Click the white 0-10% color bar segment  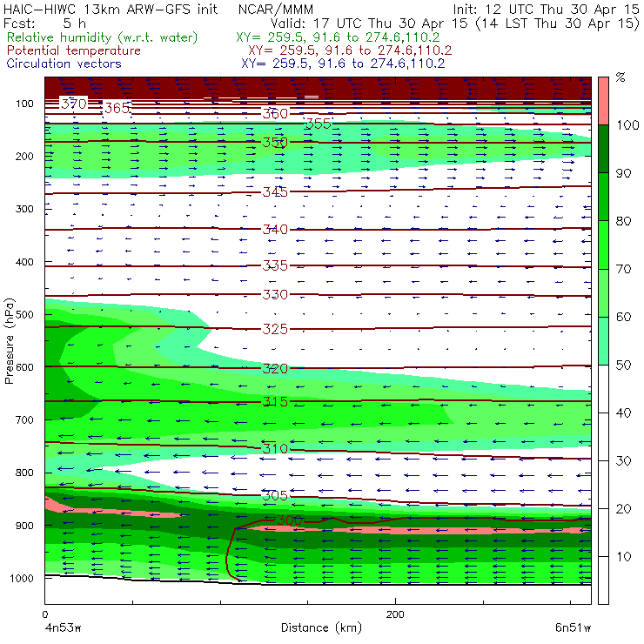(603, 580)
